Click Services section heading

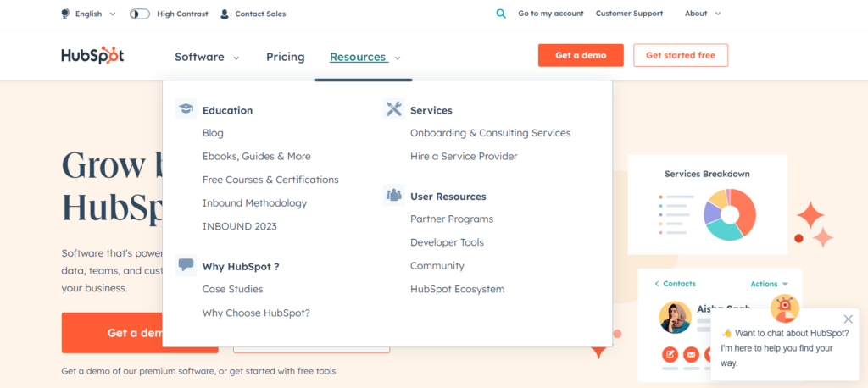pos(431,110)
